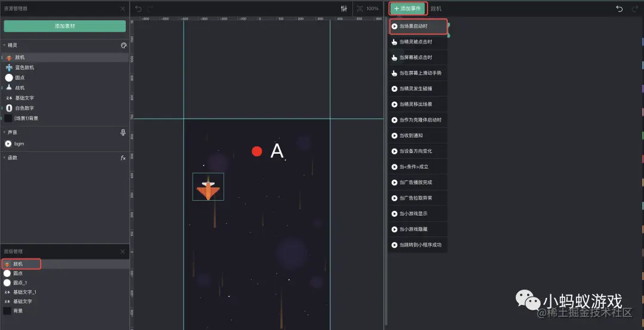Click the letter A text on canvas
The height and width of the screenshot is (330, 644).
pyautogui.click(x=277, y=151)
